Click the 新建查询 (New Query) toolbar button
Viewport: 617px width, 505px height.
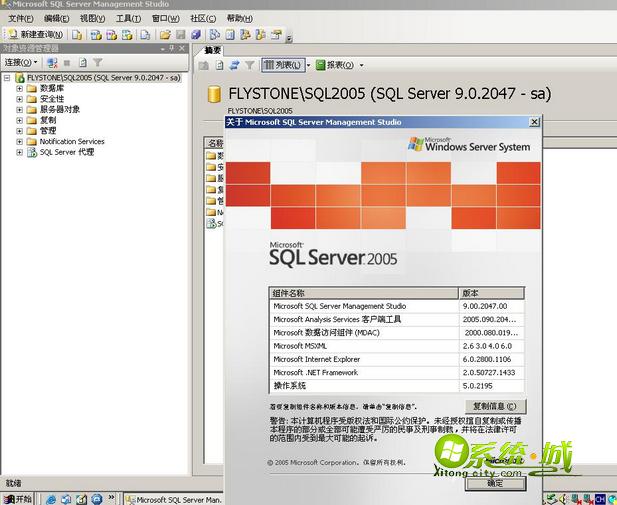[x=35, y=35]
